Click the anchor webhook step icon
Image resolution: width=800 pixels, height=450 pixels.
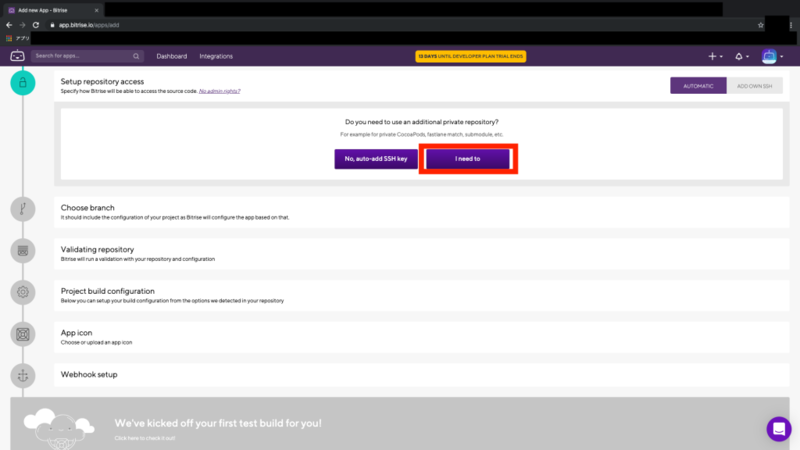point(23,376)
